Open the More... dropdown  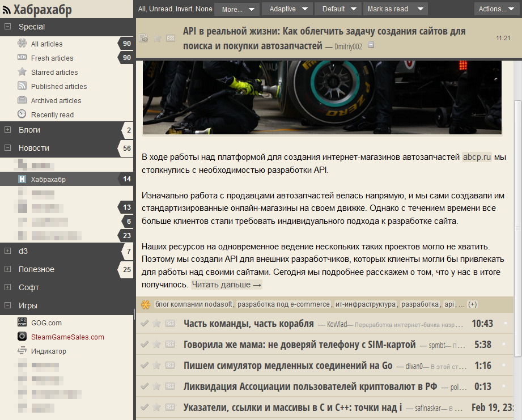pyautogui.click(x=237, y=9)
